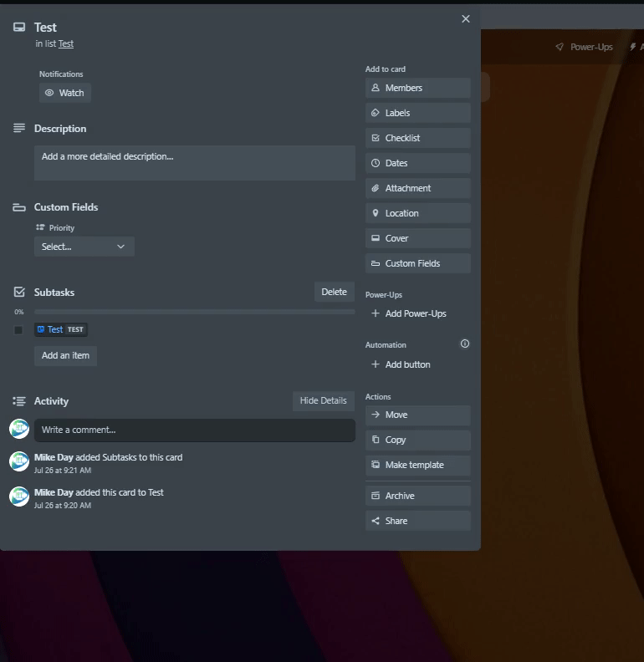Click the Priority dropdown chevron arrow
The image size is (644, 662).
[x=121, y=247]
